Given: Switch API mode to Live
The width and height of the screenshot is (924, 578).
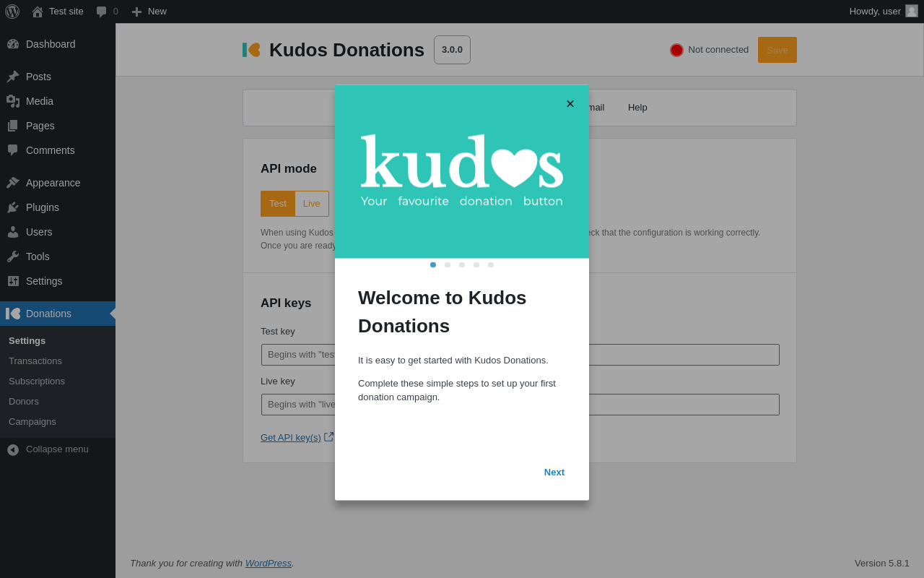Looking at the screenshot, I should pyautogui.click(x=312, y=204).
